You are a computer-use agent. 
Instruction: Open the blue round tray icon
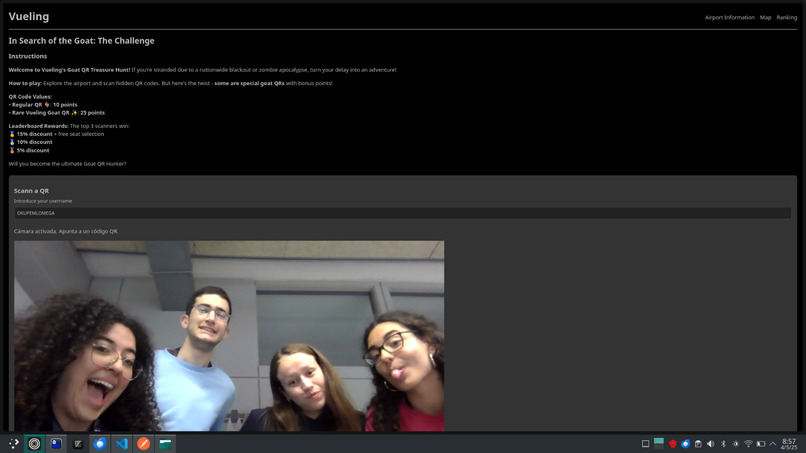[685, 444]
